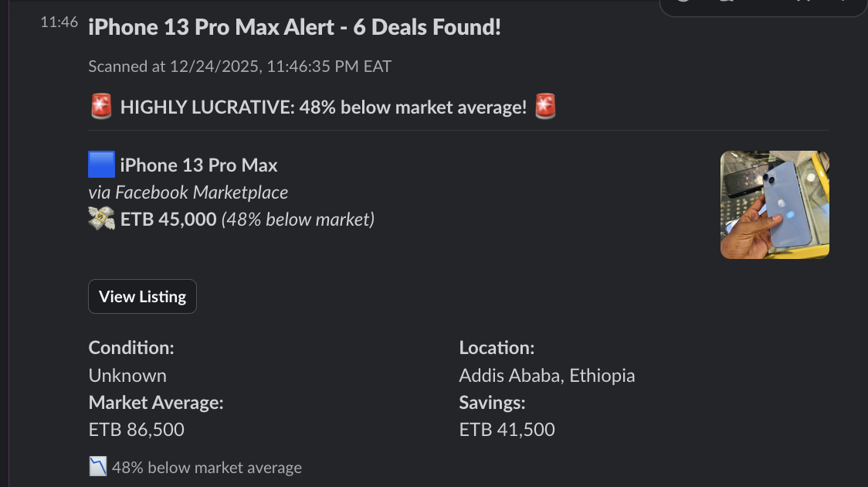Click the ETB 86,500 market average value
Screen dimensions: 868x487
(137, 429)
